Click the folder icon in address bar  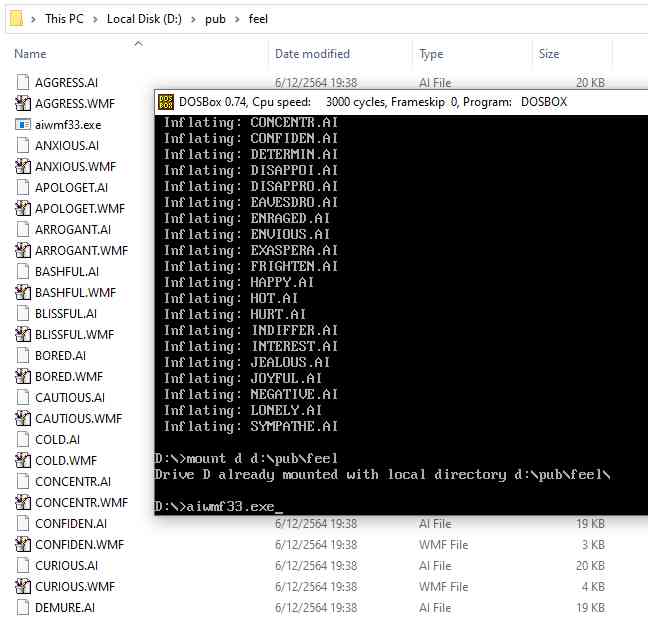pos(15,19)
